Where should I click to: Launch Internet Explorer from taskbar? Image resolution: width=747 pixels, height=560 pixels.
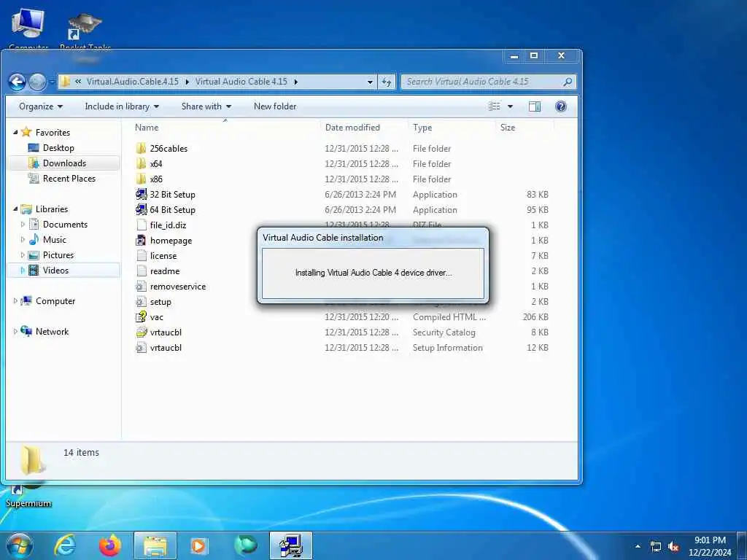[64, 545]
